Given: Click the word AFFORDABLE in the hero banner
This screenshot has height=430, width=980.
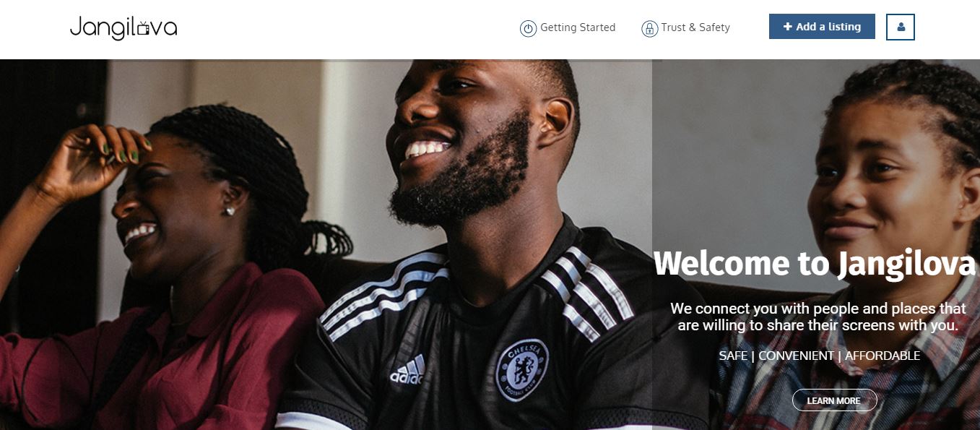Looking at the screenshot, I should tap(883, 356).
